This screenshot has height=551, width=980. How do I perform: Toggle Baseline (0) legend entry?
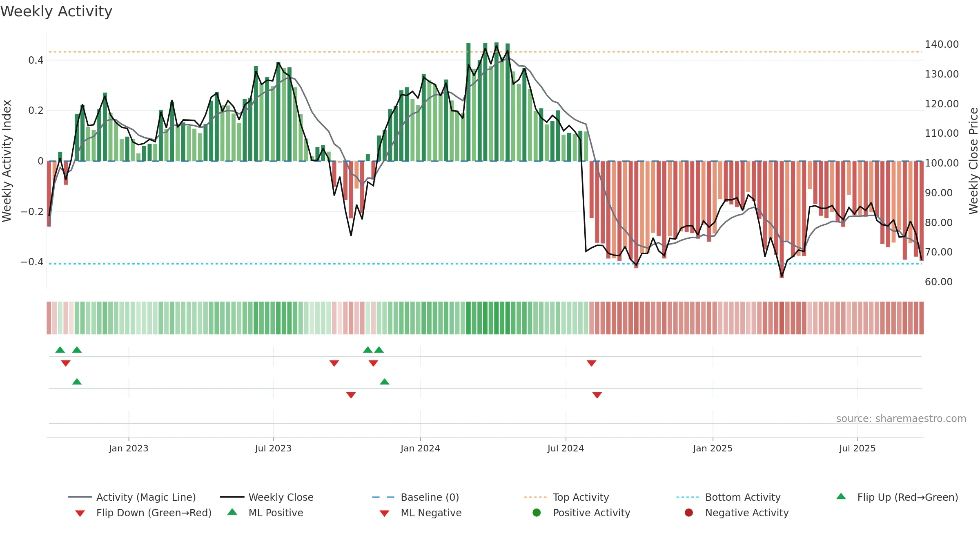tap(416, 497)
